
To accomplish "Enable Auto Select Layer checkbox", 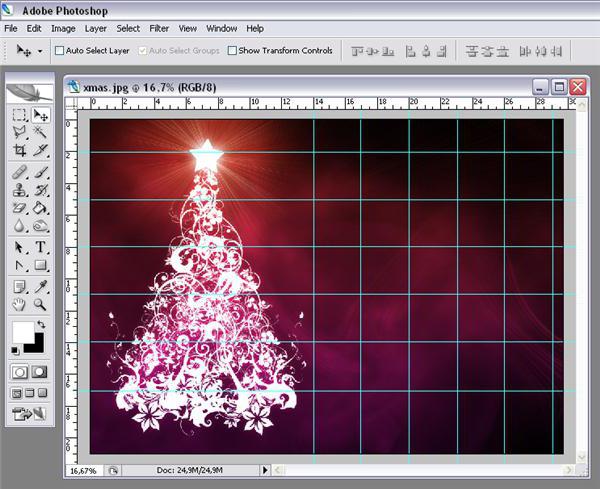I will (60, 51).
